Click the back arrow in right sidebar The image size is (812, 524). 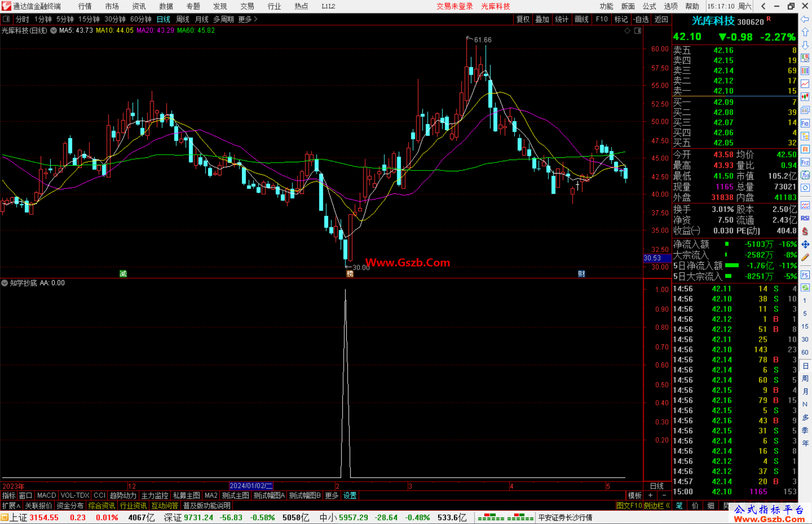(x=805, y=19)
